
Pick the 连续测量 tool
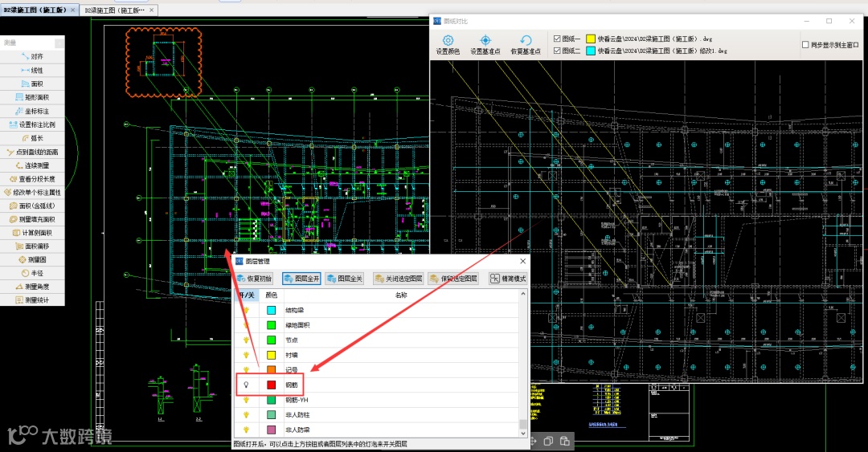(32, 165)
